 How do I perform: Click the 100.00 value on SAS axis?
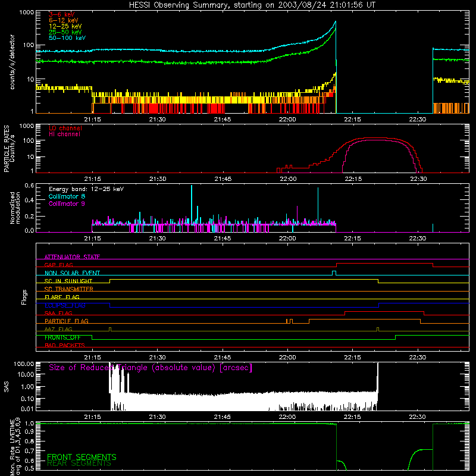pos(24,364)
